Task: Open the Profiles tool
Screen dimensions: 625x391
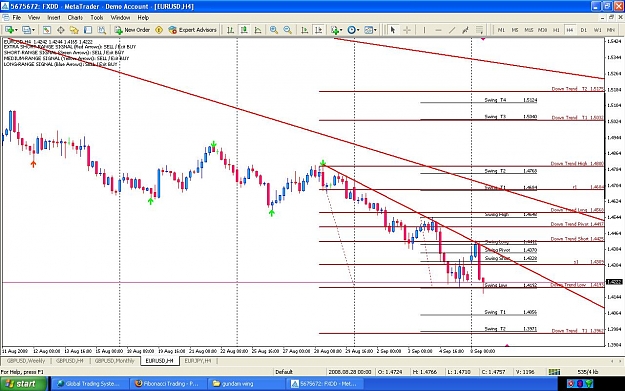Action: 26,30
